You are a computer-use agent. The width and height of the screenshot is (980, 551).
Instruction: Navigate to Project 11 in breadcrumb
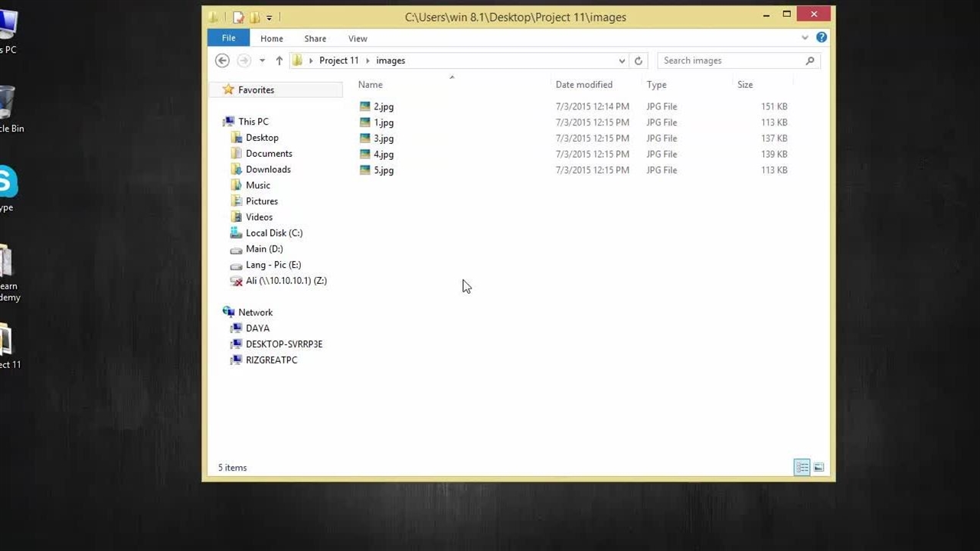pos(338,60)
